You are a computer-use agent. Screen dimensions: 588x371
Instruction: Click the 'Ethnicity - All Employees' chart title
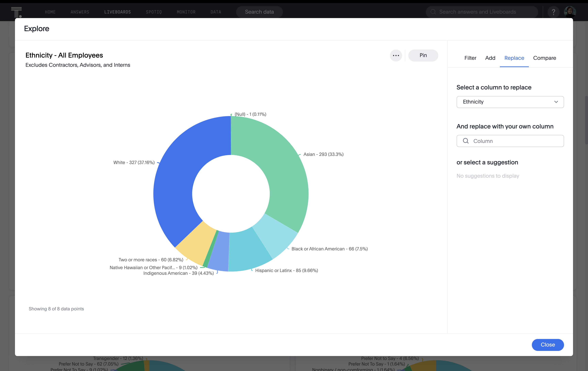(x=64, y=55)
